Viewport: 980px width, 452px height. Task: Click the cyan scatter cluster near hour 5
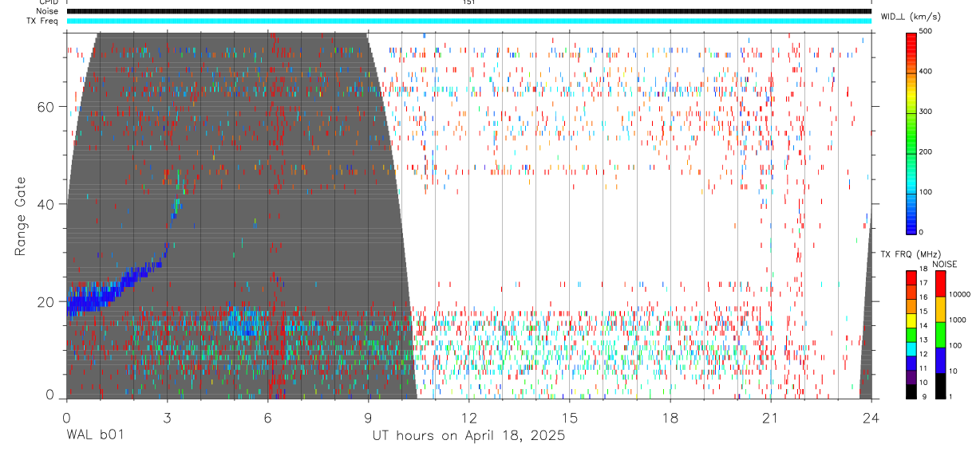click(246, 321)
